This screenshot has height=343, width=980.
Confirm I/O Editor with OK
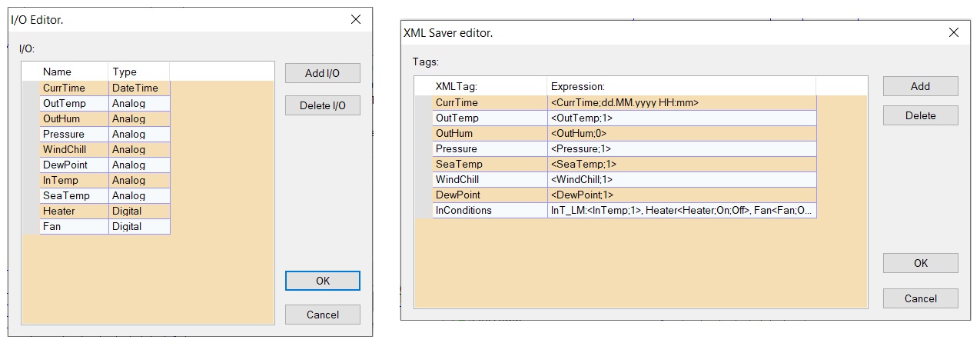pyautogui.click(x=322, y=281)
